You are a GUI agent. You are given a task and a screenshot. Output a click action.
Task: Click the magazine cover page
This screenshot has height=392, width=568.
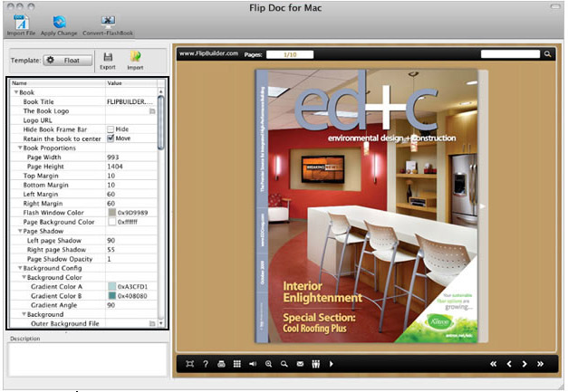tap(366, 206)
